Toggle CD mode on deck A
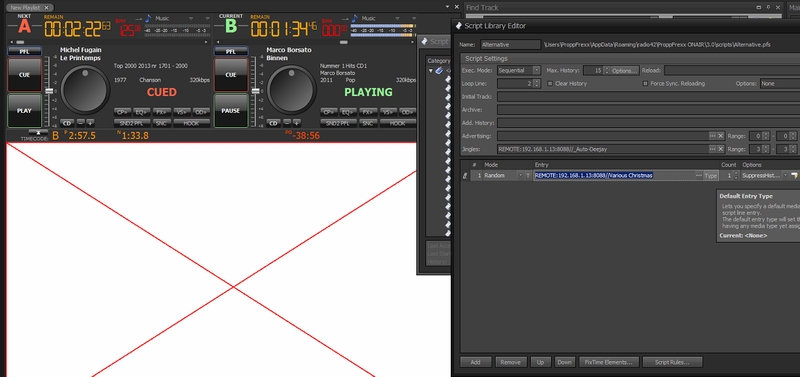This screenshot has height=377, width=800. tap(67, 123)
